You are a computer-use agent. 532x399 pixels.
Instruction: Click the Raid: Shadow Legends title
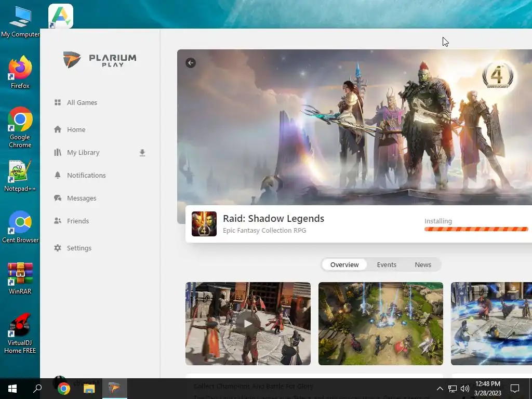coord(273,219)
